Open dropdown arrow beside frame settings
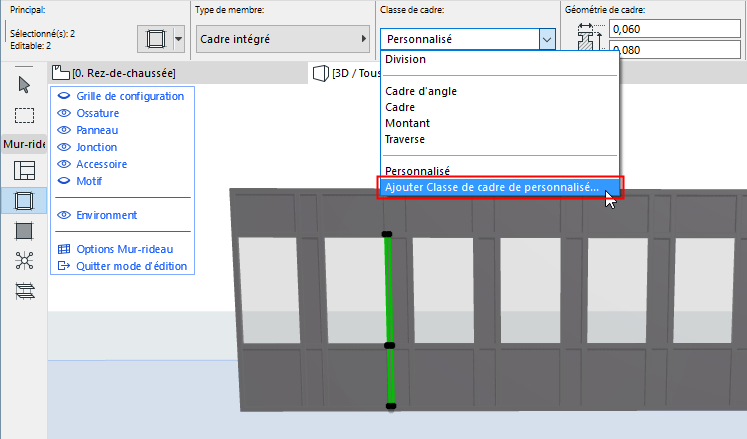The width and height of the screenshot is (747, 439). click(x=179, y=39)
